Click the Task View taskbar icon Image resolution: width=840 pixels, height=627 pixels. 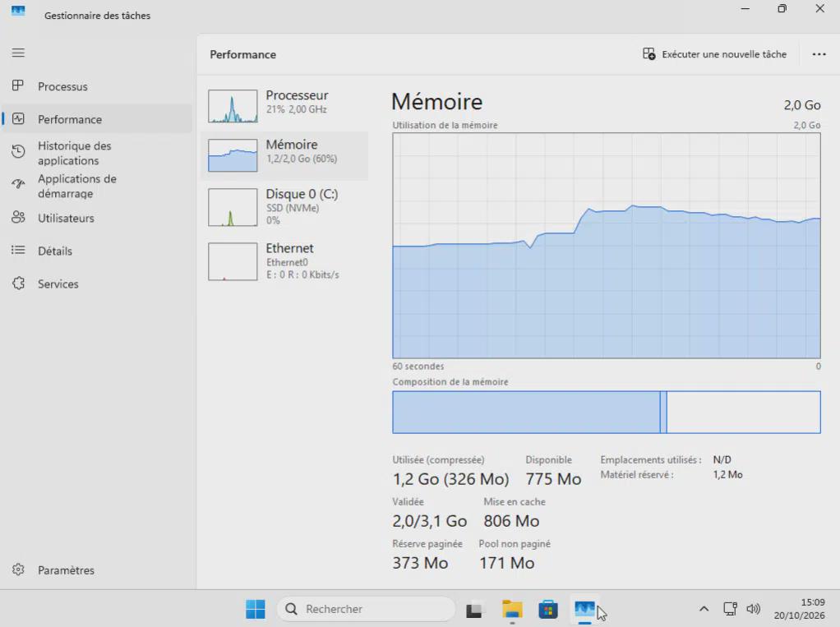tap(474, 609)
